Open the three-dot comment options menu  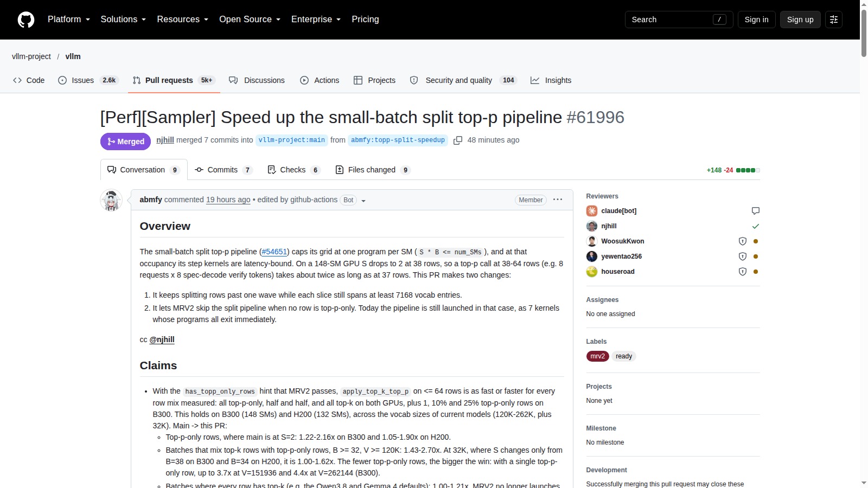click(x=558, y=200)
